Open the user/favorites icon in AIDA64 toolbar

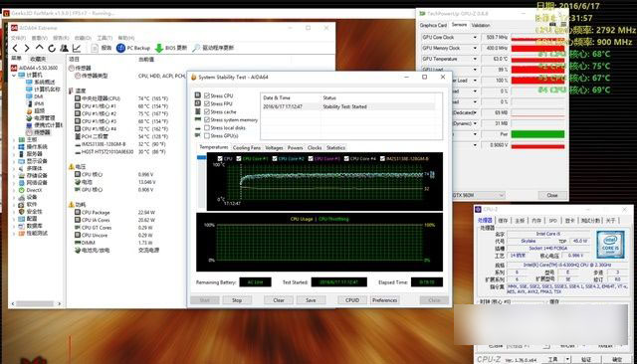pos(64,48)
